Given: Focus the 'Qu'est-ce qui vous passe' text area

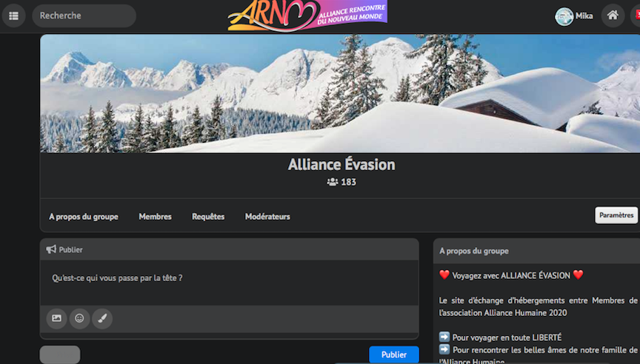Looking at the screenshot, I should pos(229,278).
